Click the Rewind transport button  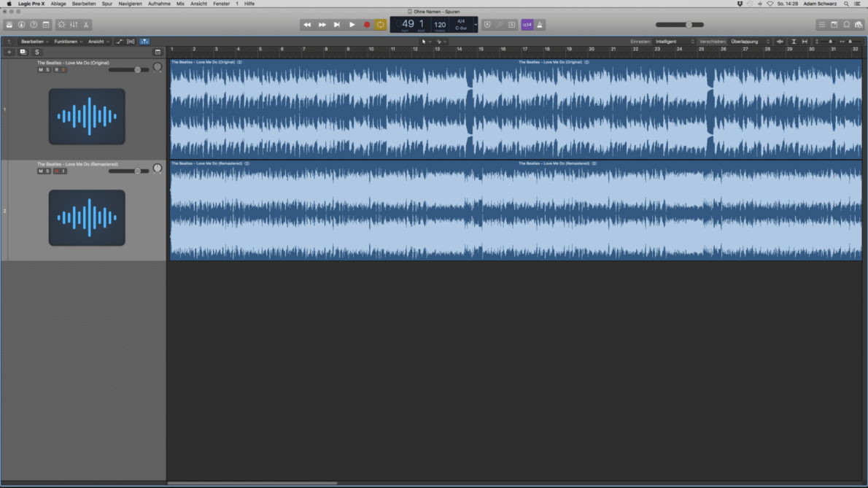point(306,25)
